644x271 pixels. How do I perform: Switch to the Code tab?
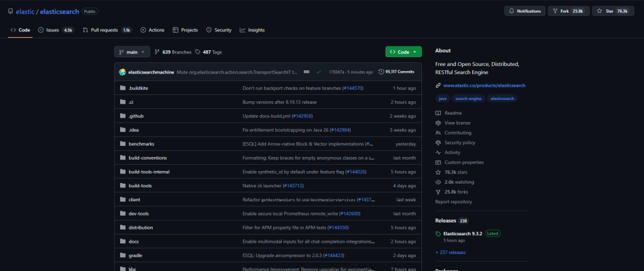(x=20, y=30)
